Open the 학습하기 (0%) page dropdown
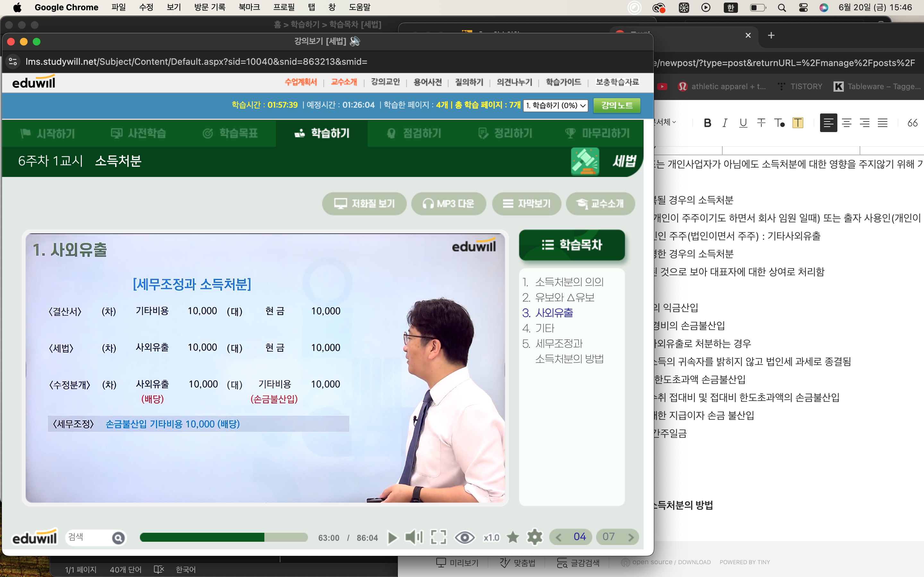 coord(555,105)
